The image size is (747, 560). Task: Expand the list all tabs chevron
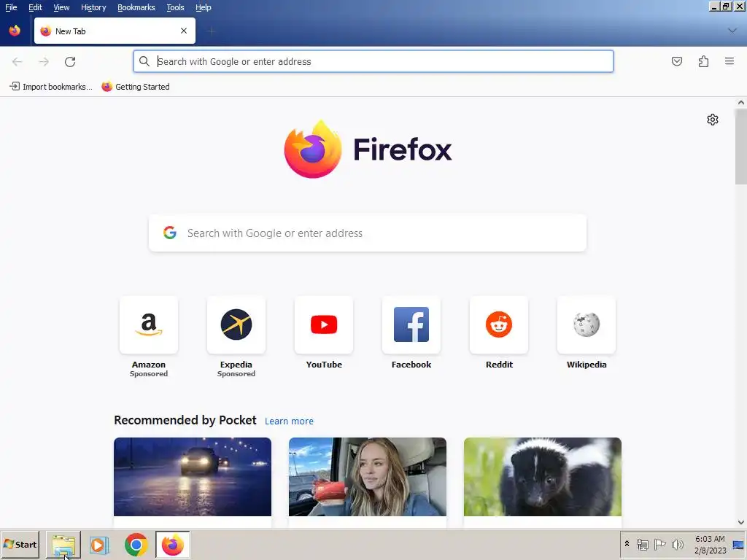pos(732,31)
